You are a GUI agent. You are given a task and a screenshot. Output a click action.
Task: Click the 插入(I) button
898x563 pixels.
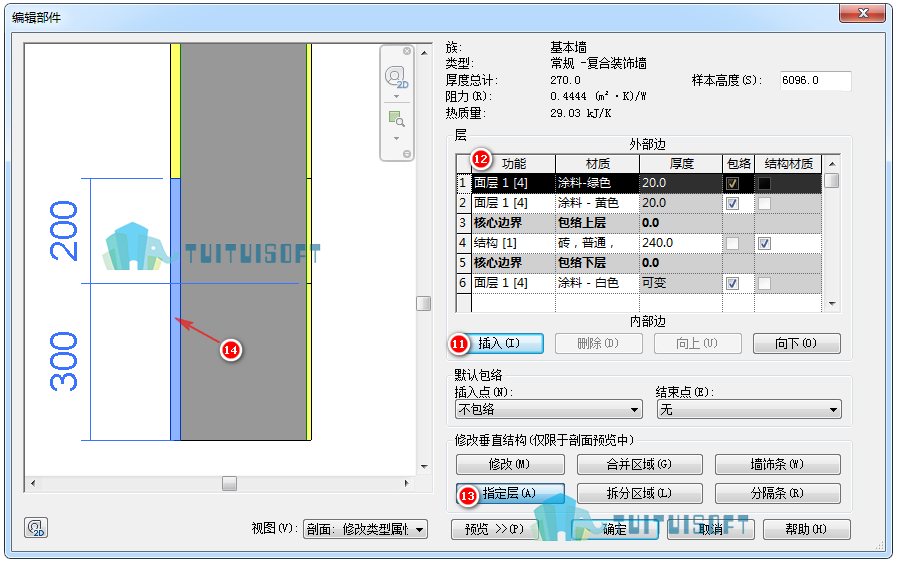[498, 344]
